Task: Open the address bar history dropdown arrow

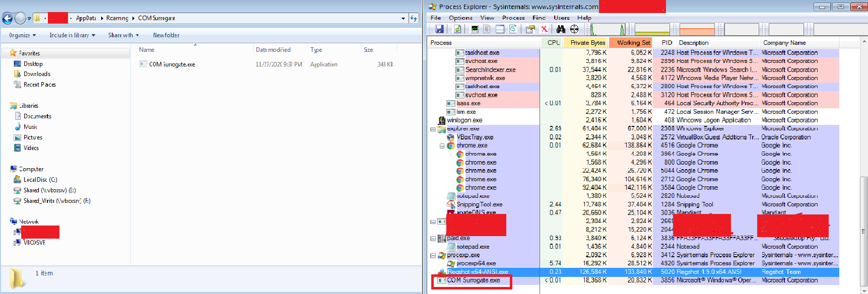Action: (x=403, y=18)
